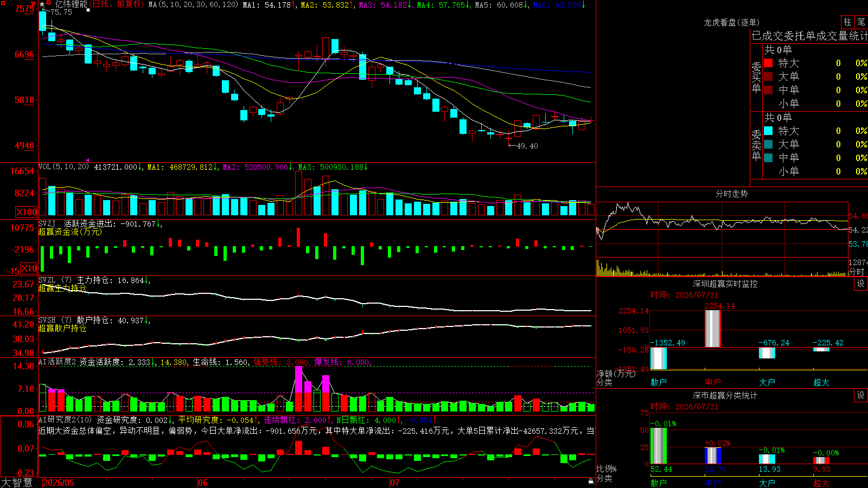Click the 2026/05 date marker on the time axis
Viewport: 868px width, 488px height.
[x=59, y=483]
